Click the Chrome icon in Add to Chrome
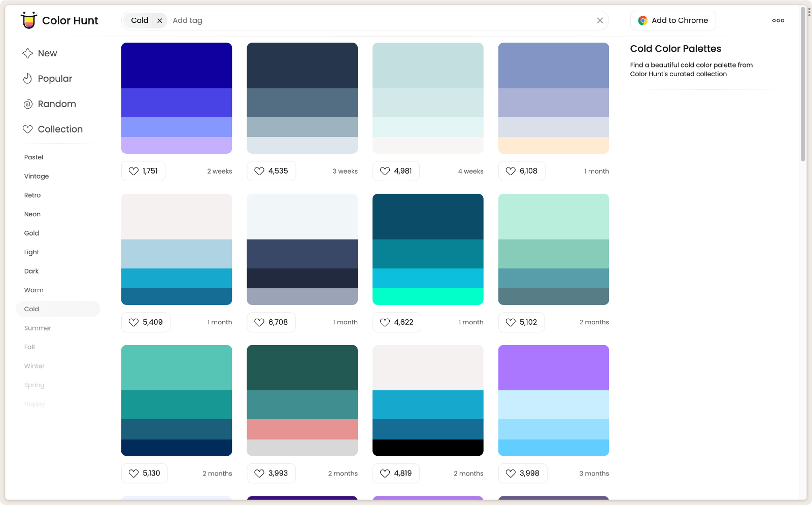 click(641, 20)
